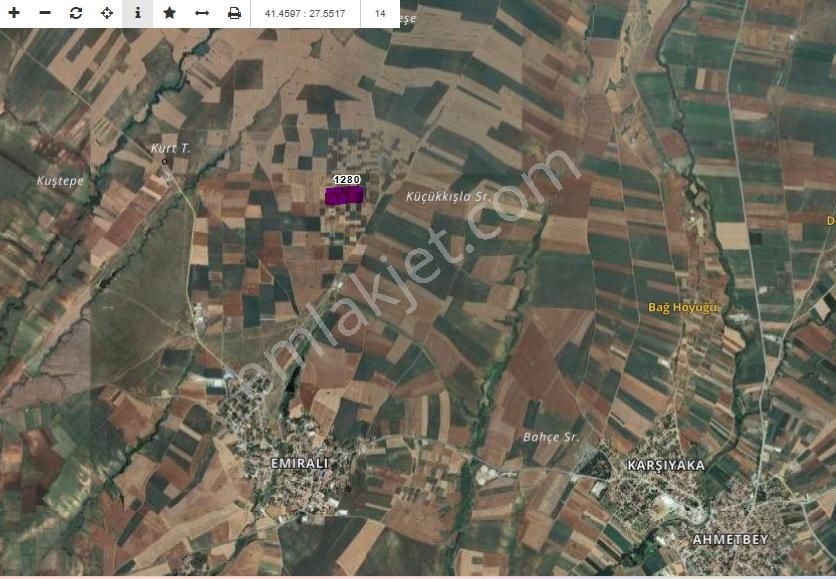
Task: Select the distance measure arrow tool
Action: point(202,13)
